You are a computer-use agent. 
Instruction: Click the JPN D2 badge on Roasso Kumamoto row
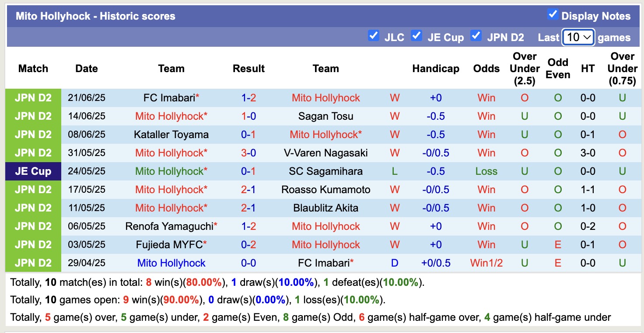pos(33,189)
